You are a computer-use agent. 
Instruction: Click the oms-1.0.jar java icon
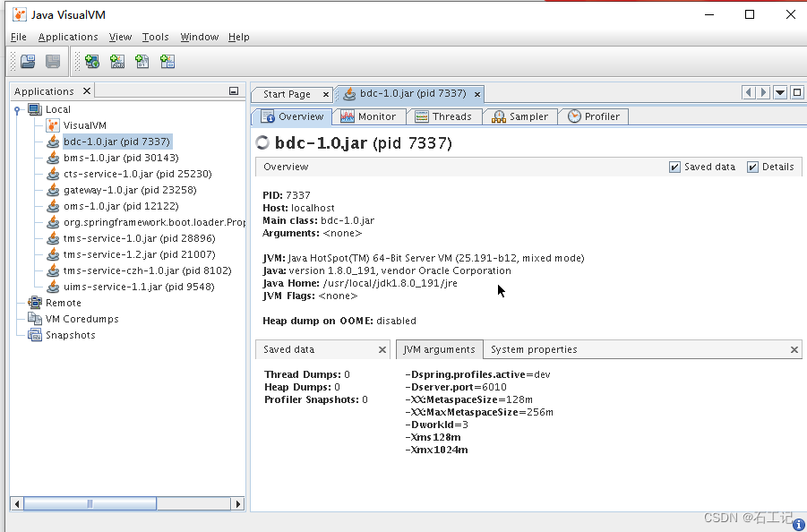(53, 206)
